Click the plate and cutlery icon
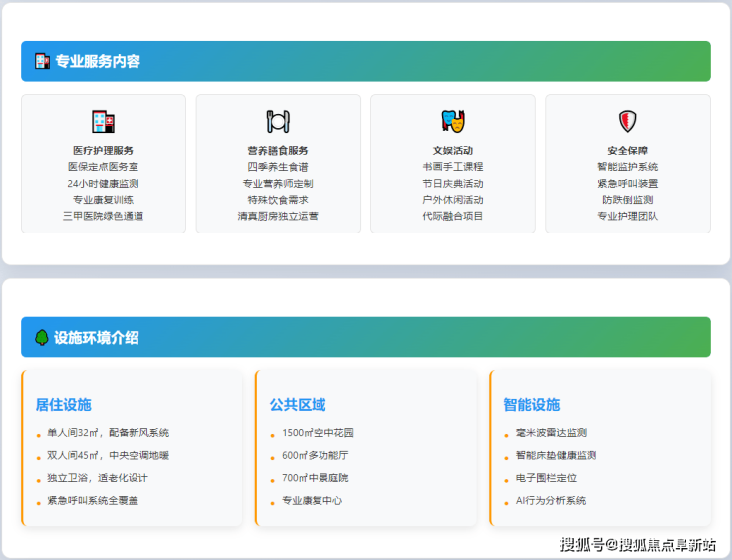Screen dimensions: 732x560 click(x=278, y=122)
